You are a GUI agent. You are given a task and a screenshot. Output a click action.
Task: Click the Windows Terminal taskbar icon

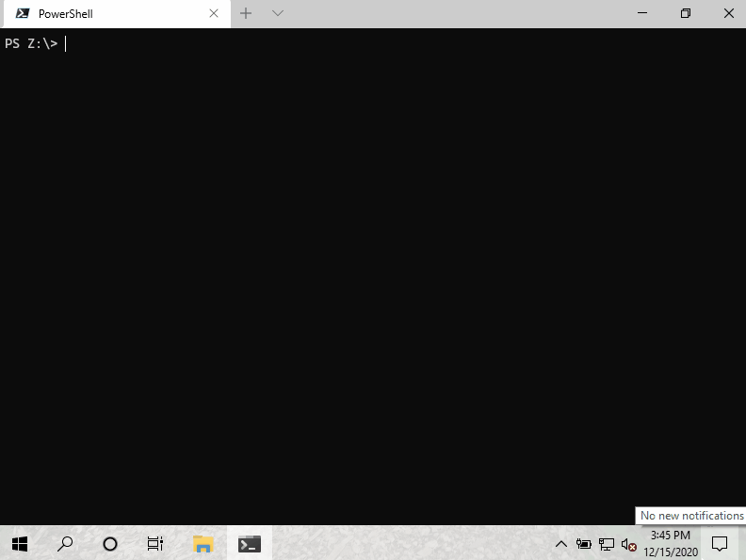250,543
